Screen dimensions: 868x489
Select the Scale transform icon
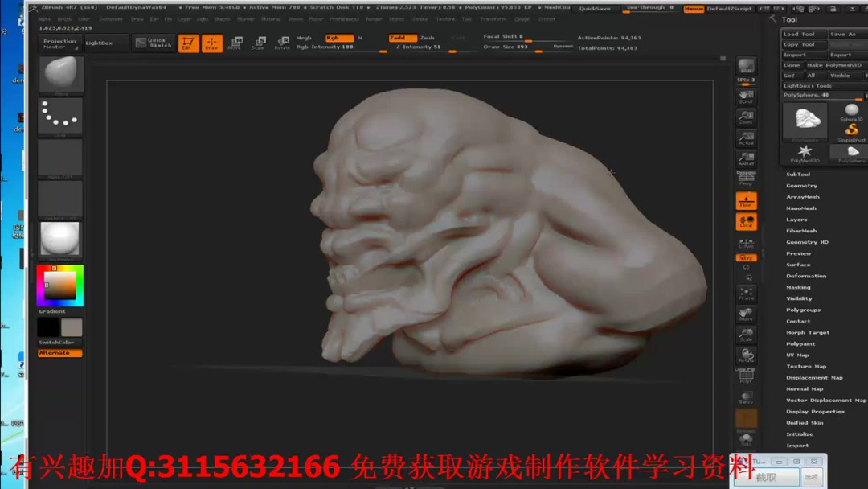click(x=261, y=43)
